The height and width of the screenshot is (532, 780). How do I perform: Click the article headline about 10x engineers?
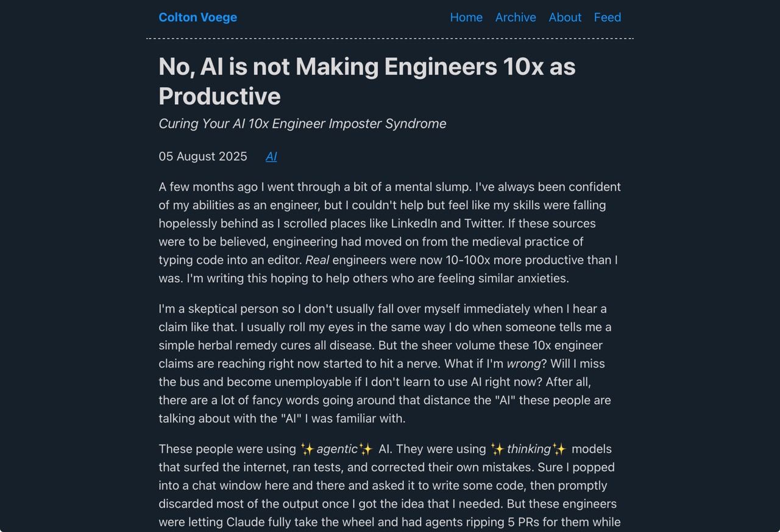367,81
